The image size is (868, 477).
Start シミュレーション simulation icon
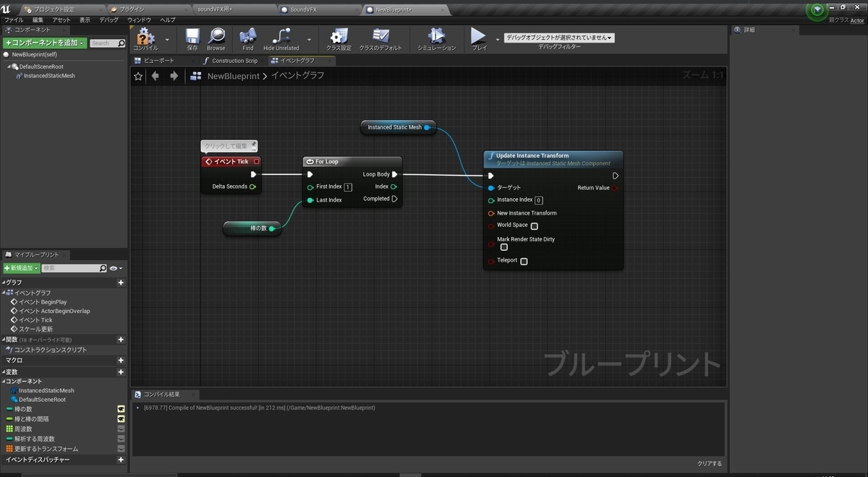pos(436,36)
